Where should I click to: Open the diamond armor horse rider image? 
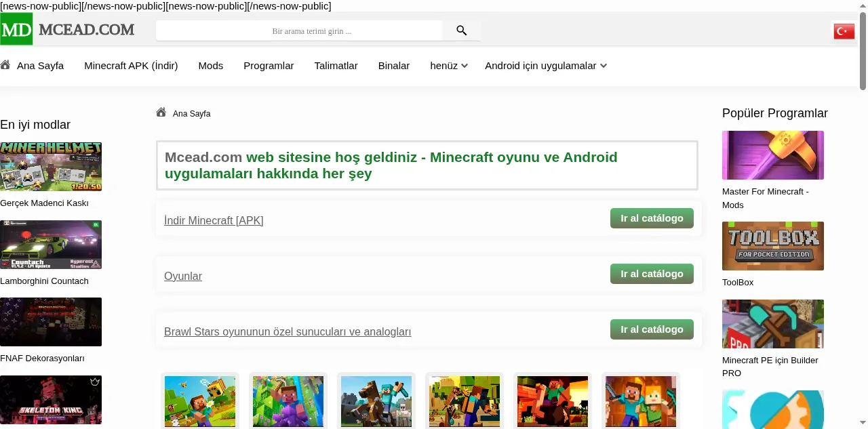click(x=376, y=401)
